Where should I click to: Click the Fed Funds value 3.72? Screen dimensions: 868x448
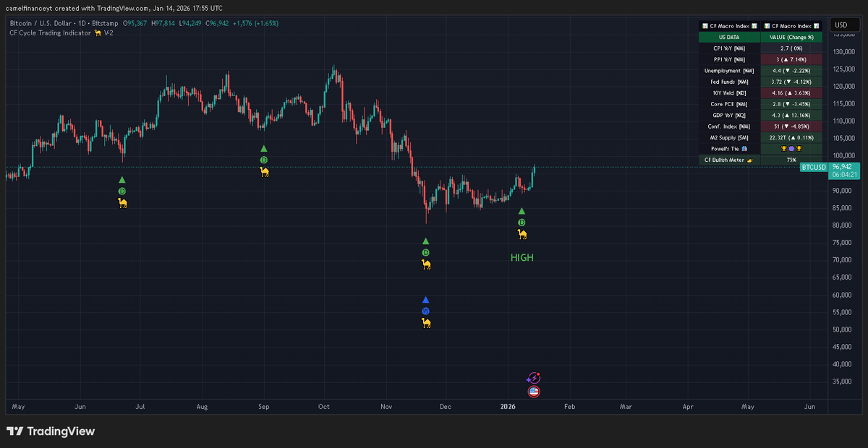point(791,82)
